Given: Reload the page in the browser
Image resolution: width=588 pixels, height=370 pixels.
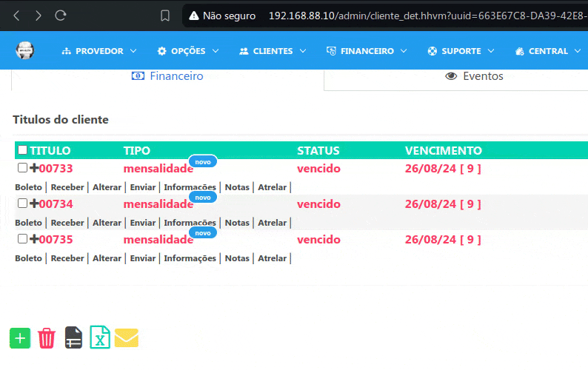Looking at the screenshot, I should click(61, 16).
